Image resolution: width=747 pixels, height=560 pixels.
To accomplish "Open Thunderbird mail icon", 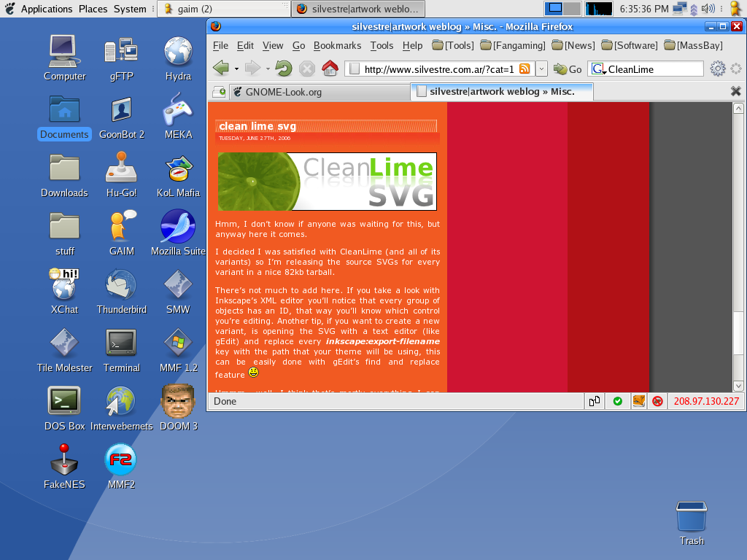I will (122, 292).
